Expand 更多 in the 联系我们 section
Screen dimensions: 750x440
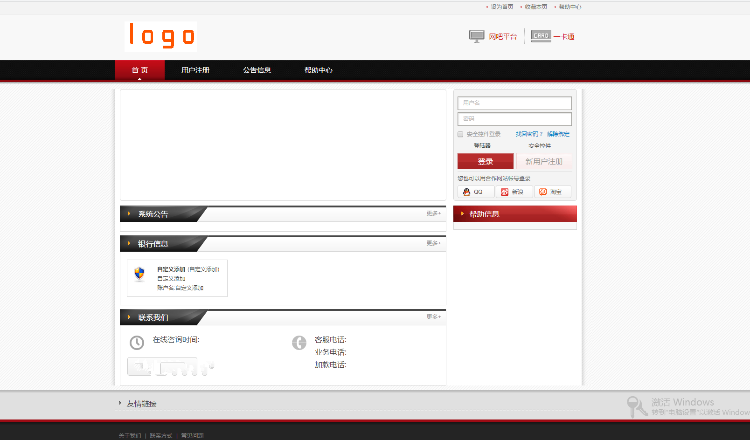pos(433,317)
